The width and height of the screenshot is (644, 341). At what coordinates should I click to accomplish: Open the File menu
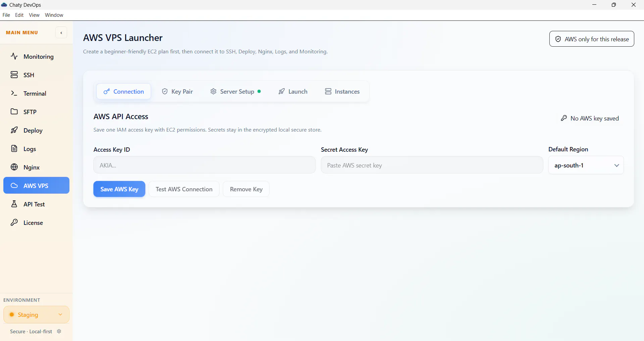[x=6, y=15]
